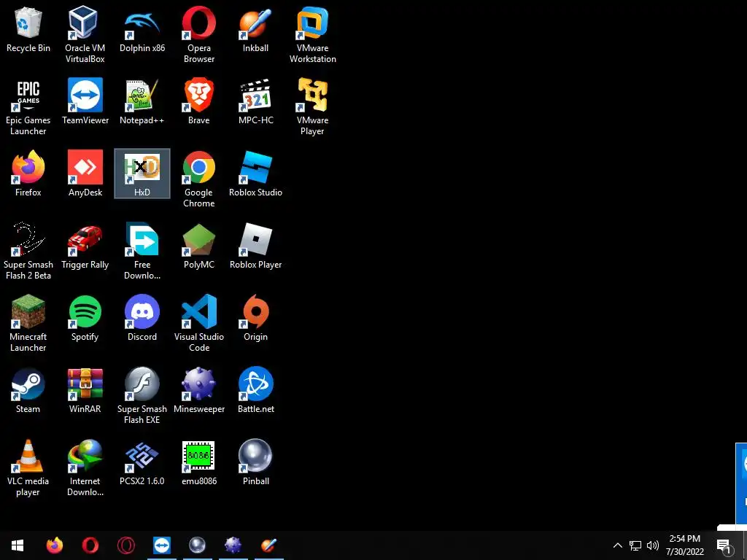Select the Super Smash Flash EXE icon
747x560 pixels.
pyautogui.click(x=142, y=396)
